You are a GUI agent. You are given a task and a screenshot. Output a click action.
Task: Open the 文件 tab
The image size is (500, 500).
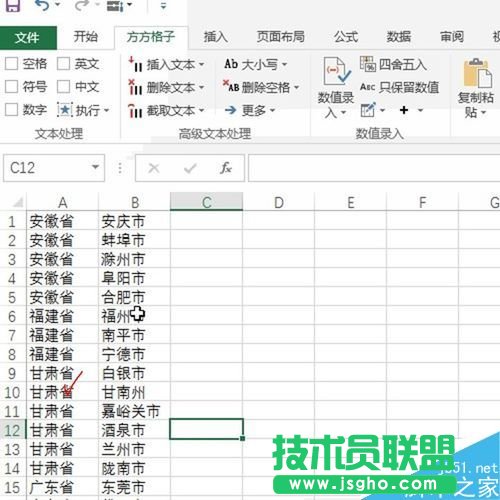point(28,37)
